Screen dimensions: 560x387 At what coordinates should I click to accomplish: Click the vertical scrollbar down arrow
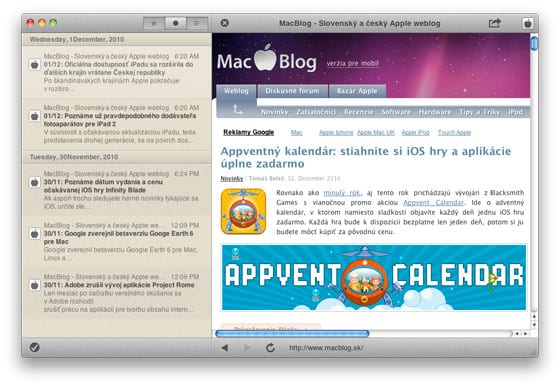[x=534, y=325]
